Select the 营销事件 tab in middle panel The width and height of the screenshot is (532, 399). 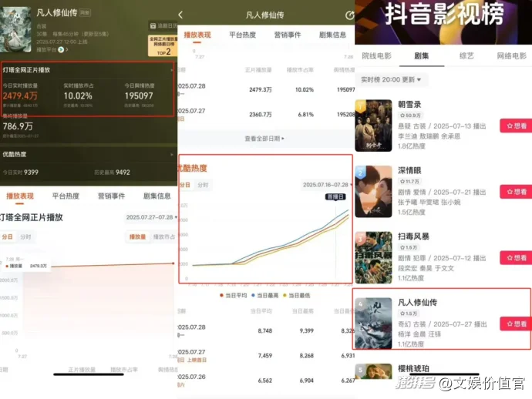(286, 35)
